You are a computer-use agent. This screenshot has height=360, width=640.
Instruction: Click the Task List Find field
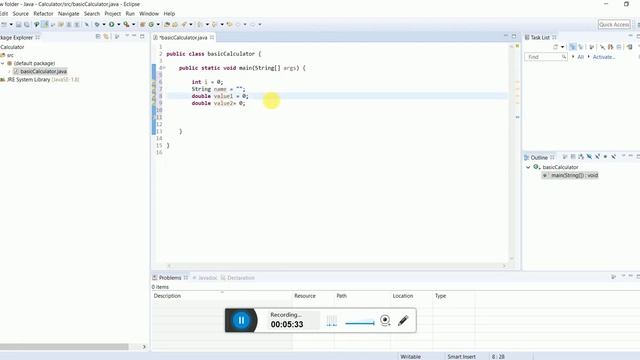point(546,57)
